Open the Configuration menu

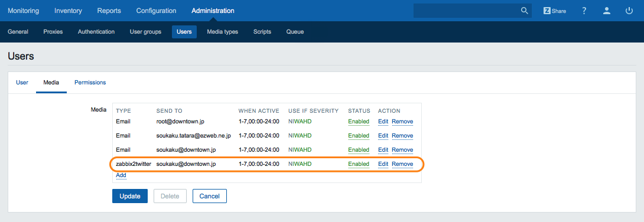point(156,11)
